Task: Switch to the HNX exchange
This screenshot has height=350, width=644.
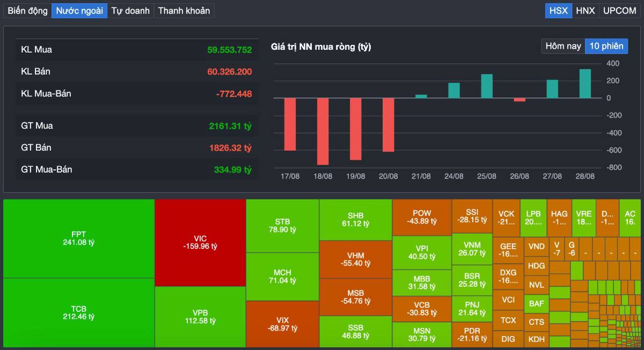Action: pyautogui.click(x=586, y=11)
